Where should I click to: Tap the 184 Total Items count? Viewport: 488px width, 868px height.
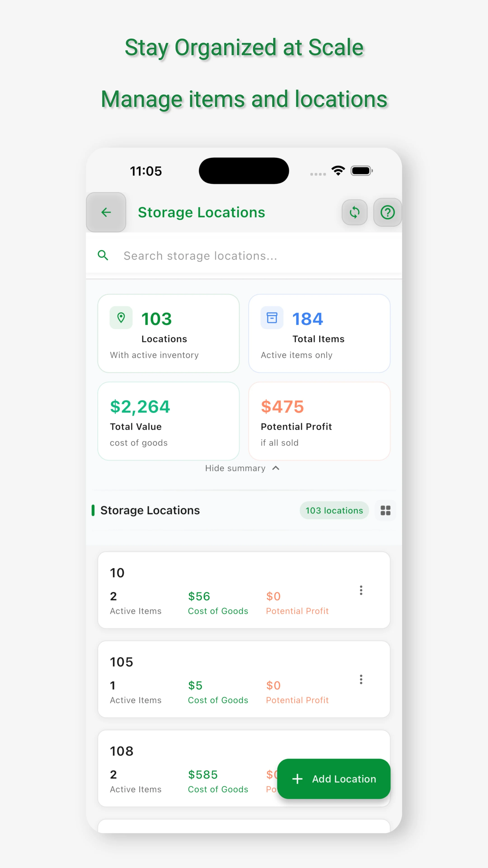pos(307,319)
